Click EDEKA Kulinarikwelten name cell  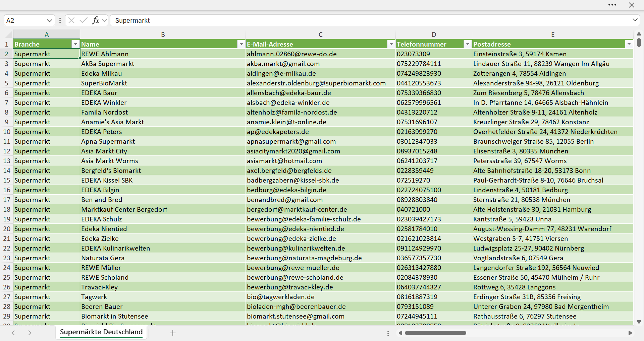click(x=163, y=248)
